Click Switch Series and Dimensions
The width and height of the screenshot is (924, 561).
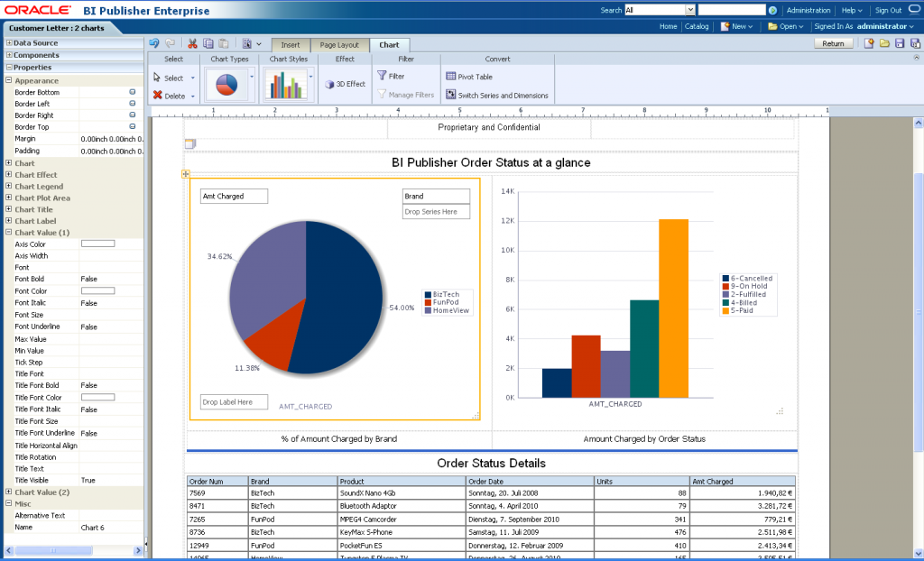coord(496,95)
